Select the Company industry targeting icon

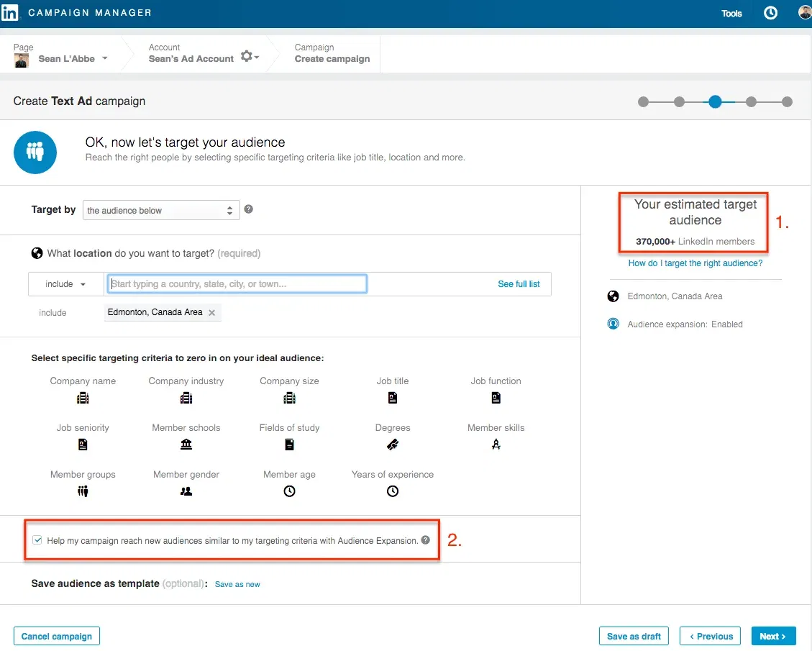[186, 397]
